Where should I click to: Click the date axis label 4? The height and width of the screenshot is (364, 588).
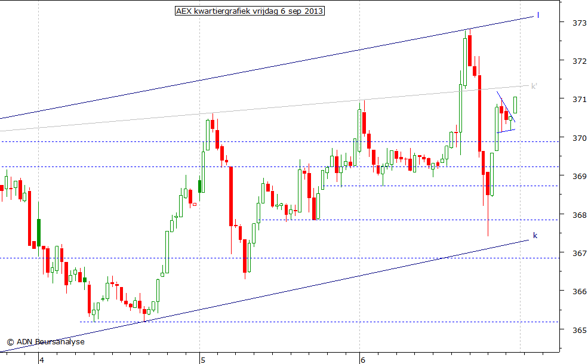42,360
